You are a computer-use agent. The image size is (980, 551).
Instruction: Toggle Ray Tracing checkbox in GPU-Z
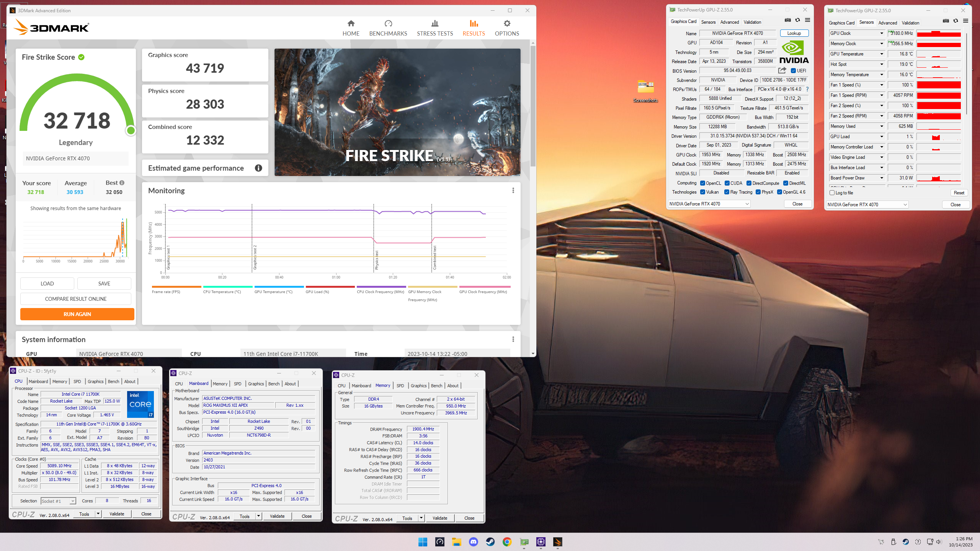(727, 192)
